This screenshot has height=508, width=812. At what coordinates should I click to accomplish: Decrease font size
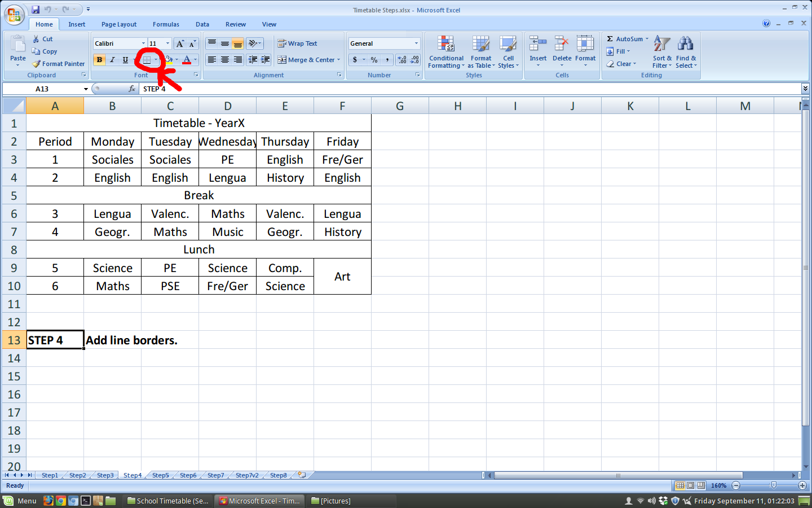(192, 43)
